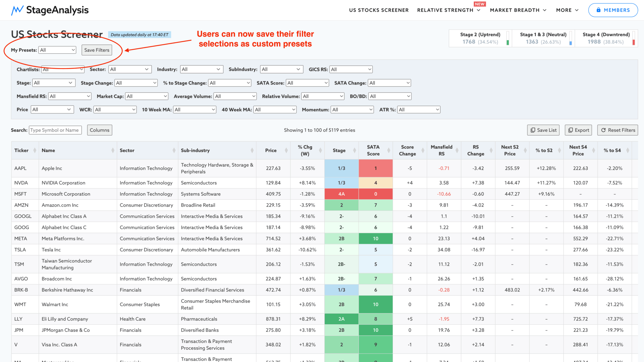
Task: Click the Ticker column sort arrows
Action: (35, 150)
